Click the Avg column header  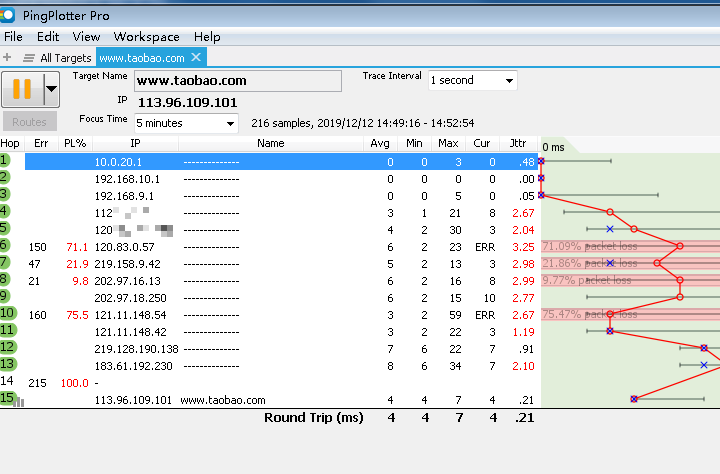[x=380, y=143]
